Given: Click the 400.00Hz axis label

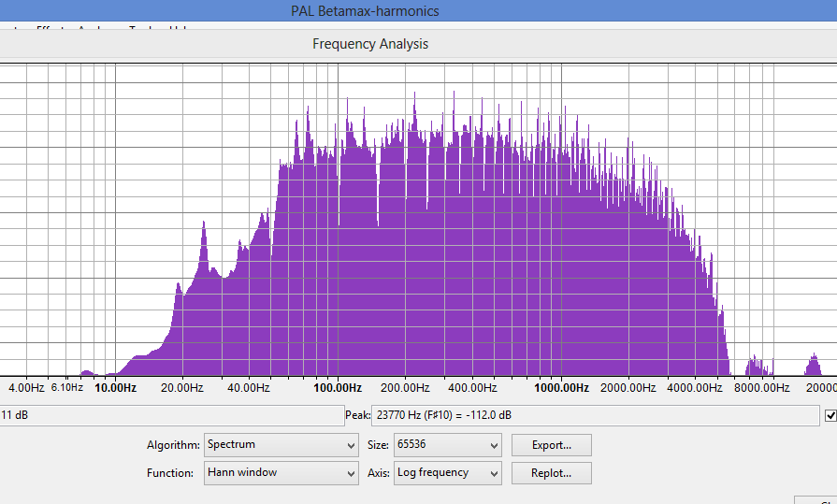Looking at the screenshot, I should click(472, 388).
